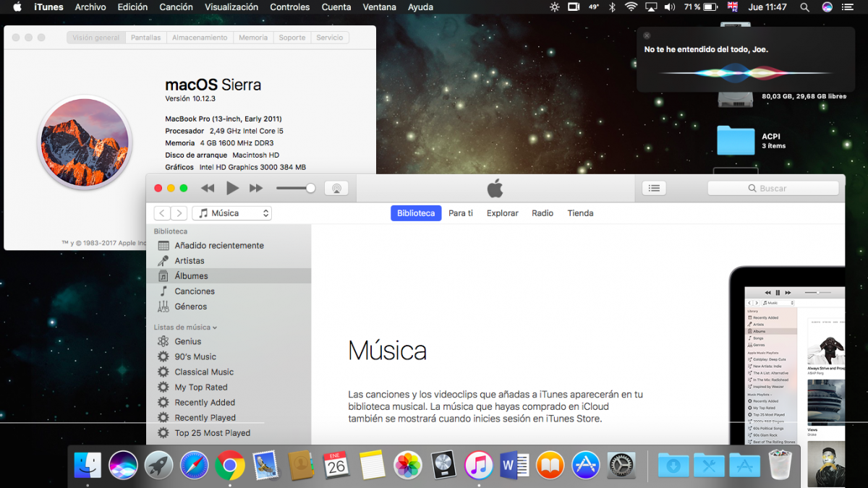Launch Siri from the Dock
Image resolution: width=868 pixels, height=488 pixels.
(x=123, y=466)
